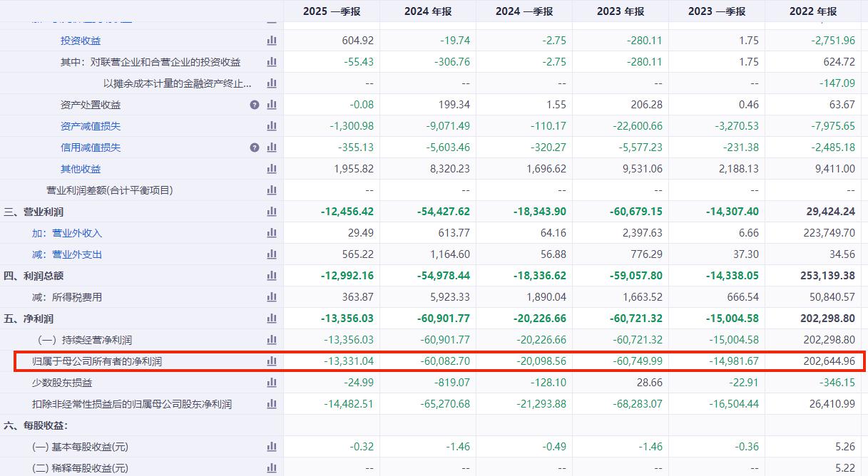View chart for 三、营业利润 row
Viewport: 868px width, 476px height.
[271, 212]
